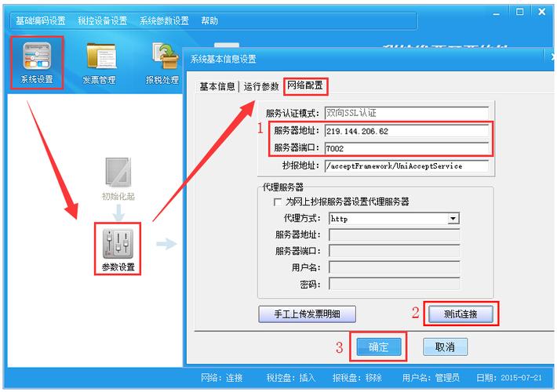Close the main application window
This screenshot has height=392, width=557.
pos(542,12)
